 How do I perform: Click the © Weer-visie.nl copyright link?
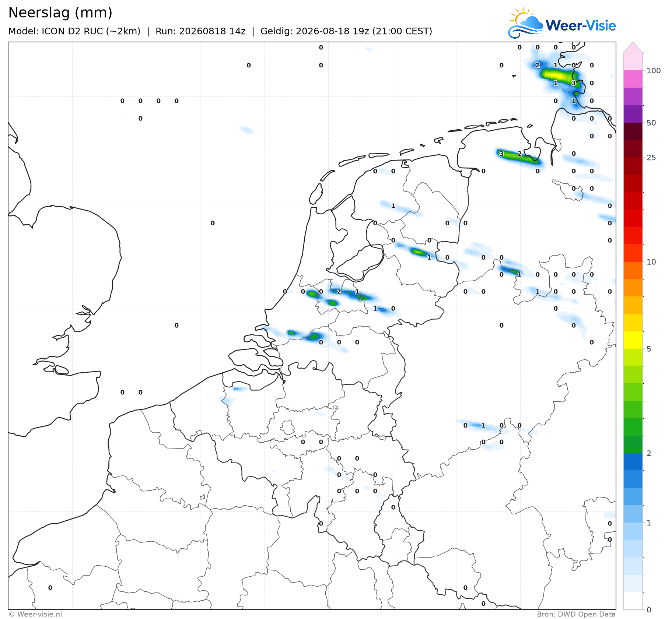pos(35,614)
